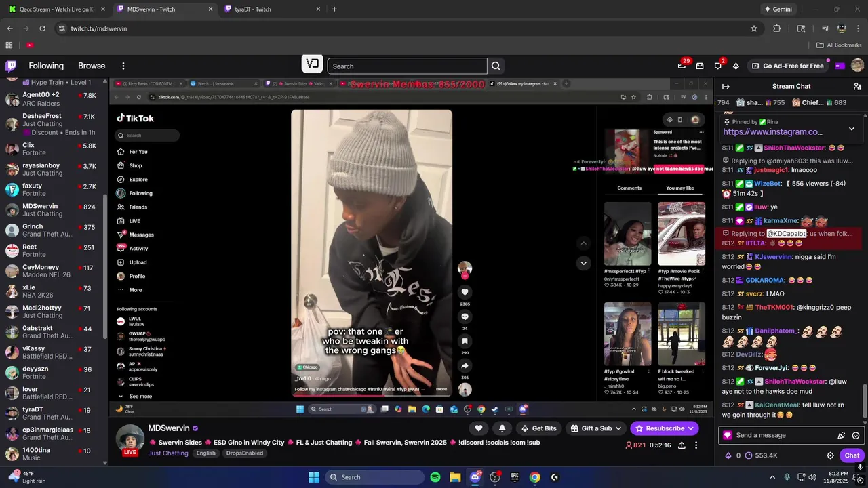The height and width of the screenshot is (488, 868).
Task: Open the All Bookmarks folder
Action: pyautogui.click(x=839, y=45)
